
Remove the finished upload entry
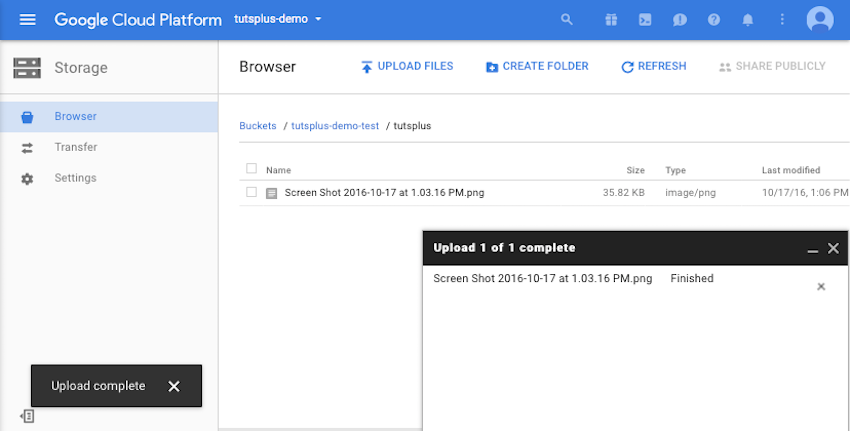821,287
